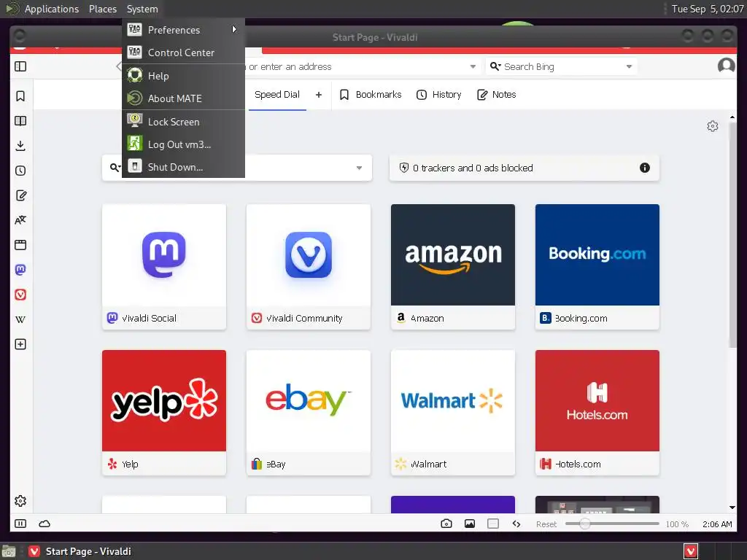Click the date and time clock

707,9
